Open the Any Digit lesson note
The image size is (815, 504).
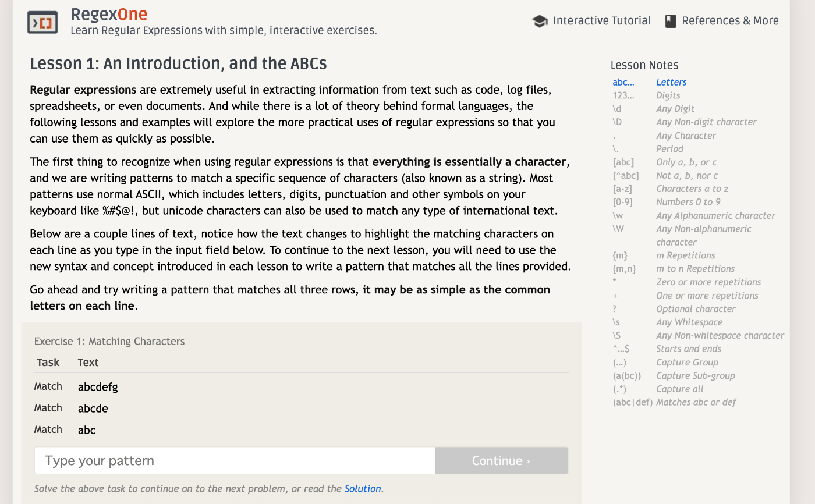click(675, 109)
